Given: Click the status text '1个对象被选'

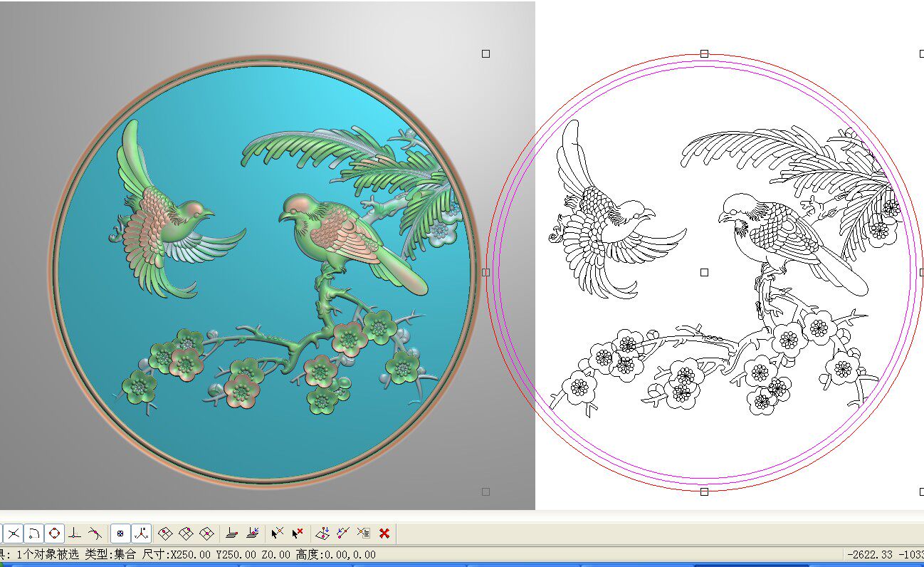Looking at the screenshot, I should point(46,554).
